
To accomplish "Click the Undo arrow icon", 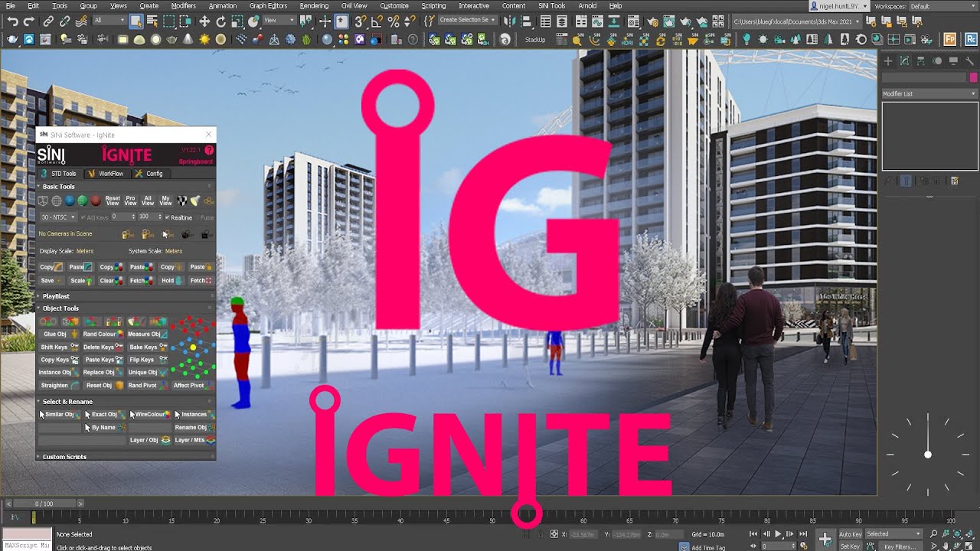I will pyautogui.click(x=12, y=21).
